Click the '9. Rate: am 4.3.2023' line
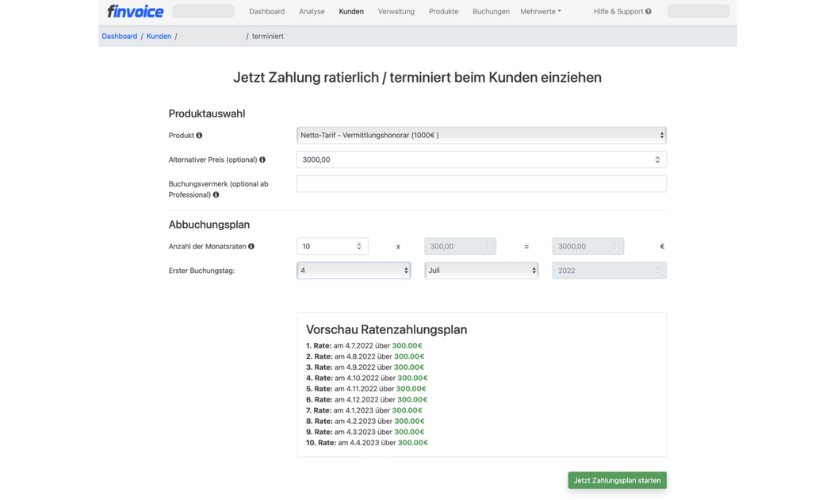The image size is (836, 500). pos(365,432)
